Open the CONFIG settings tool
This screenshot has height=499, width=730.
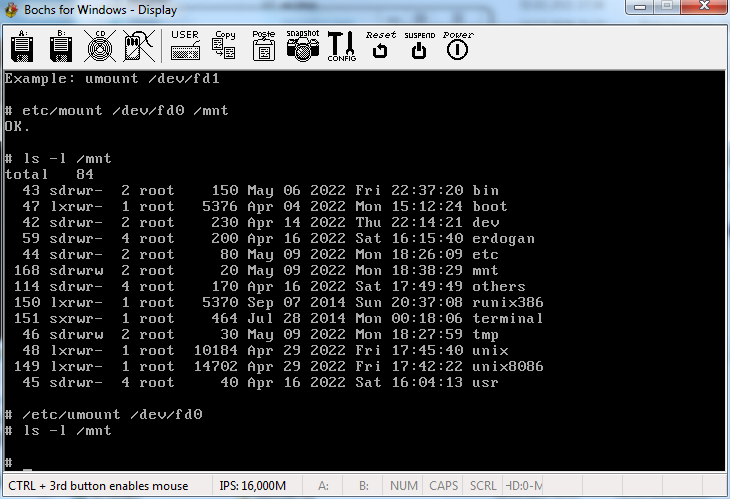click(342, 46)
